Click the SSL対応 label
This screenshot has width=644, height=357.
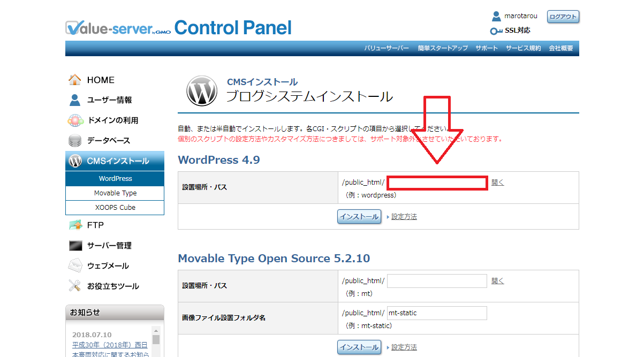[x=518, y=31]
